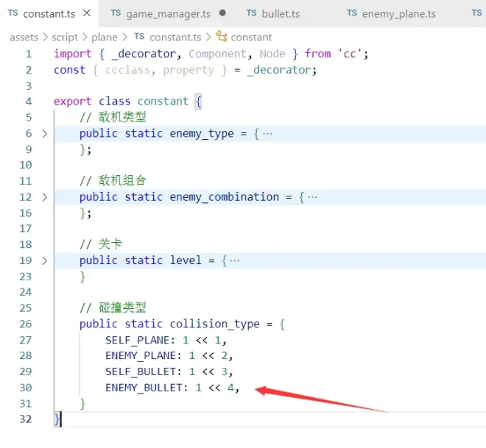This screenshot has height=448, width=486.
Task: Click comment '// 关卡'
Action: (101, 244)
